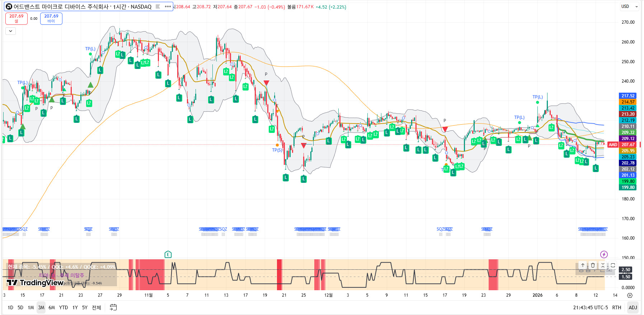Screen dimensions: 644x315
Task: Click the TradingView logo
Action: (x=35, y=283)
